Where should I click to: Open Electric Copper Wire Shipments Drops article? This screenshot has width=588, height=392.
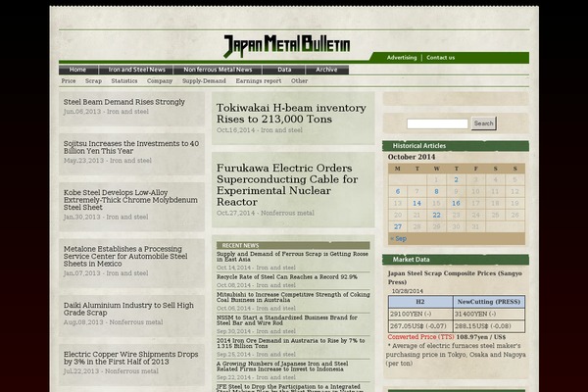coord(131,358)
